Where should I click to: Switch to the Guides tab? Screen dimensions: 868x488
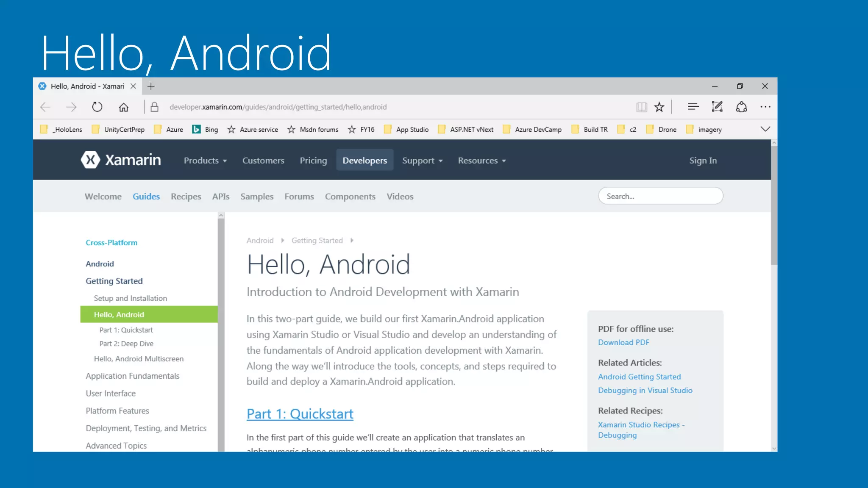[146, 197]
